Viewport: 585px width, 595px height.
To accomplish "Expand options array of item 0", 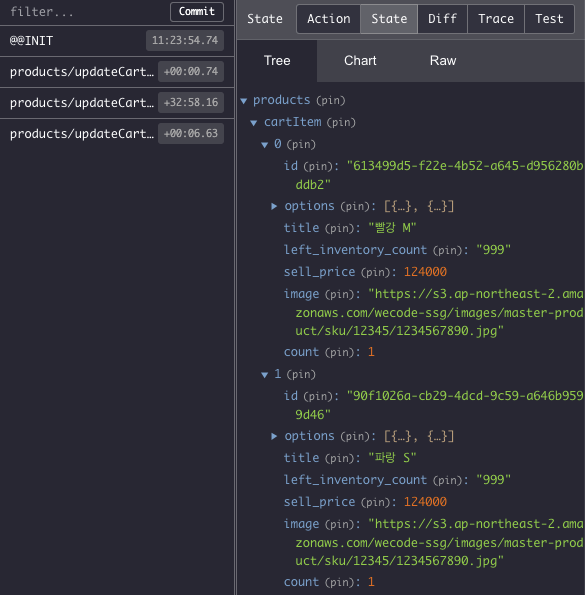I will 274,206.
